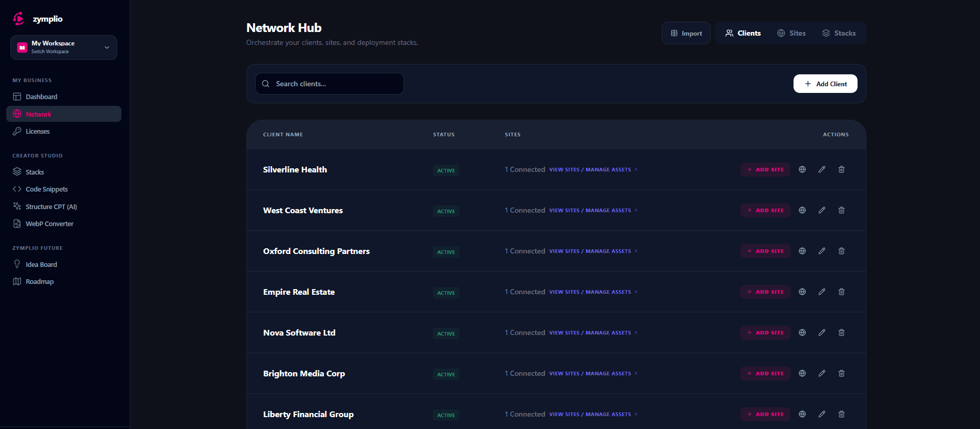View sites link for Brighton Media Corp
980x429 pixels.
coord(593,373)
